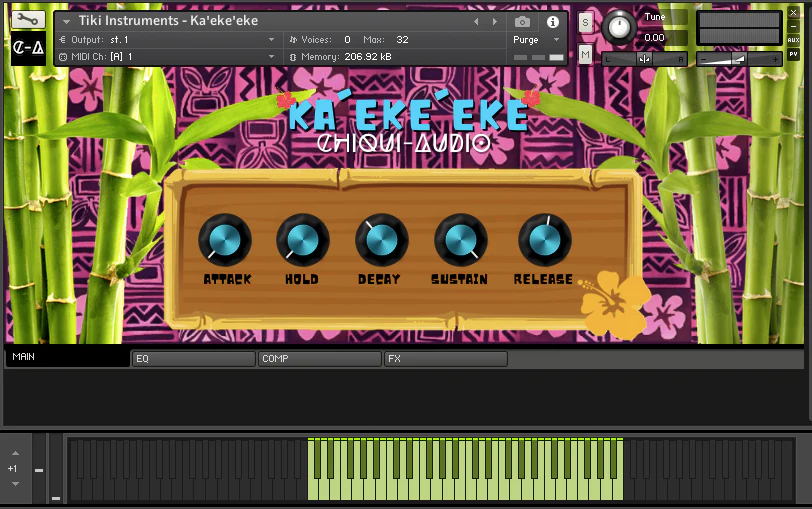
Task: Decrease volume with the minus icon
Action: pos(703,60)
